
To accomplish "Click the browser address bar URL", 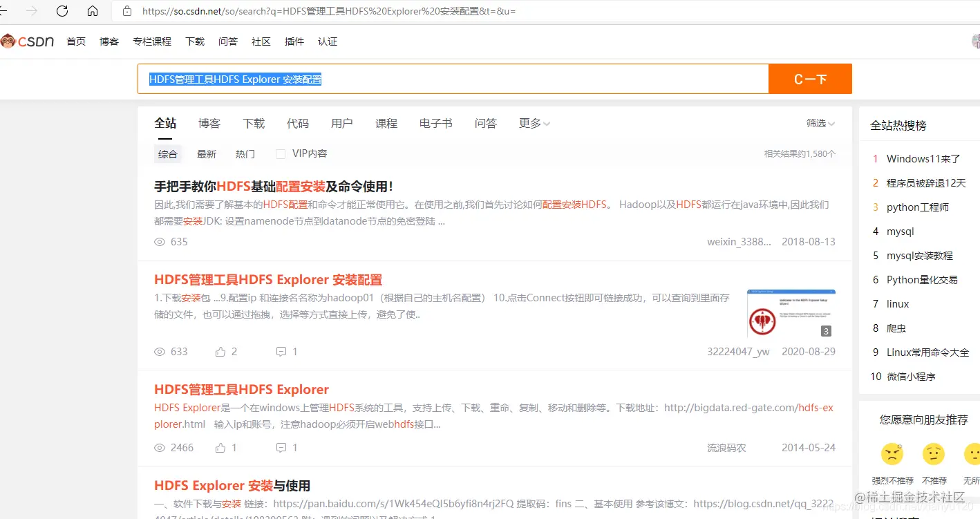I will click(x=329, y=11).
